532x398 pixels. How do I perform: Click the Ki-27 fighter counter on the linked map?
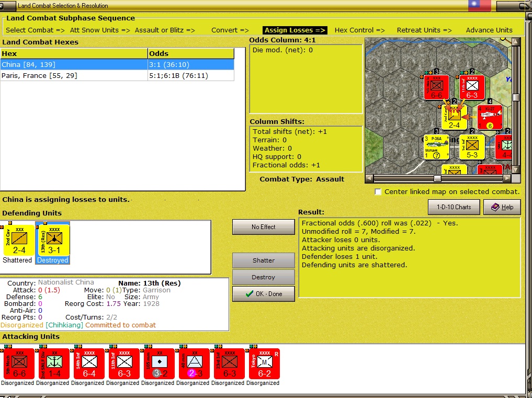point(490,117)
